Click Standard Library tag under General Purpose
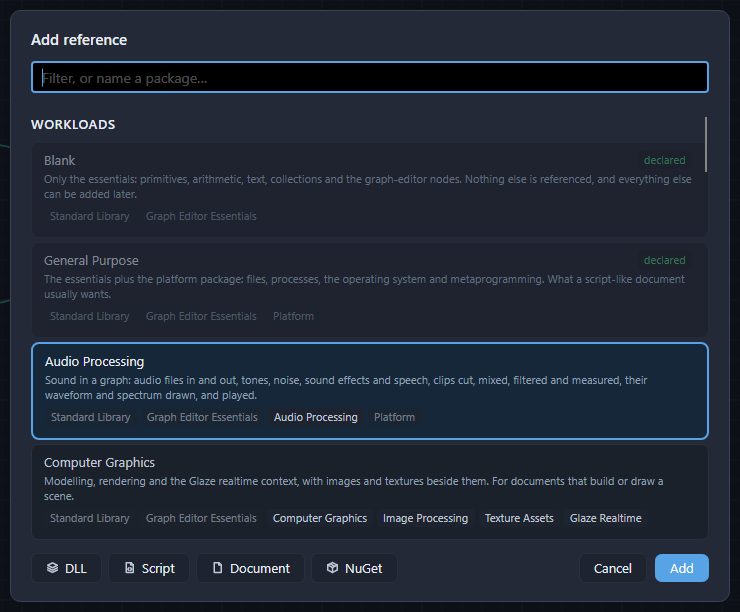 coord(90,316)
